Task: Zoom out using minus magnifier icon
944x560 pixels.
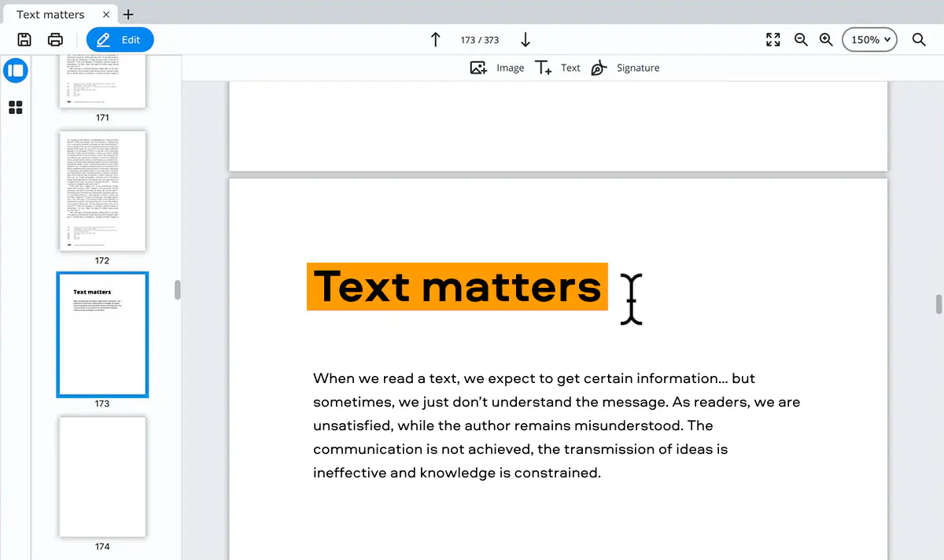Action: [801, 40]
